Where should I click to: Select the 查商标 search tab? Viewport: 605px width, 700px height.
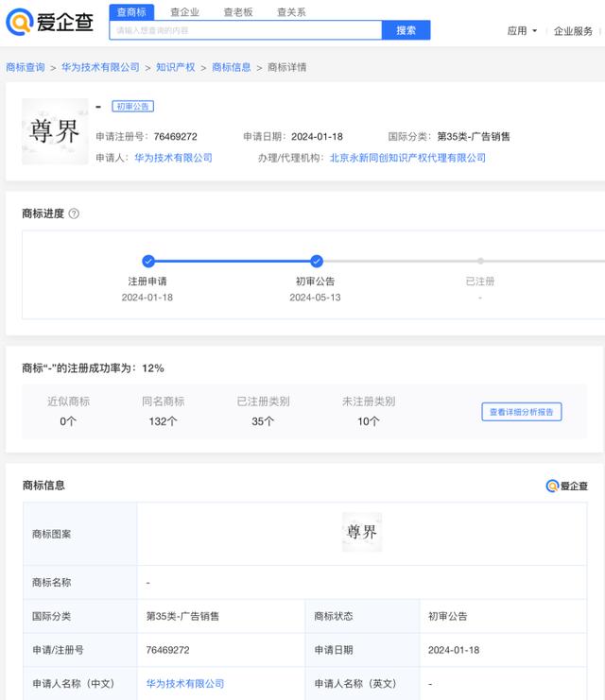coord(131,12)
